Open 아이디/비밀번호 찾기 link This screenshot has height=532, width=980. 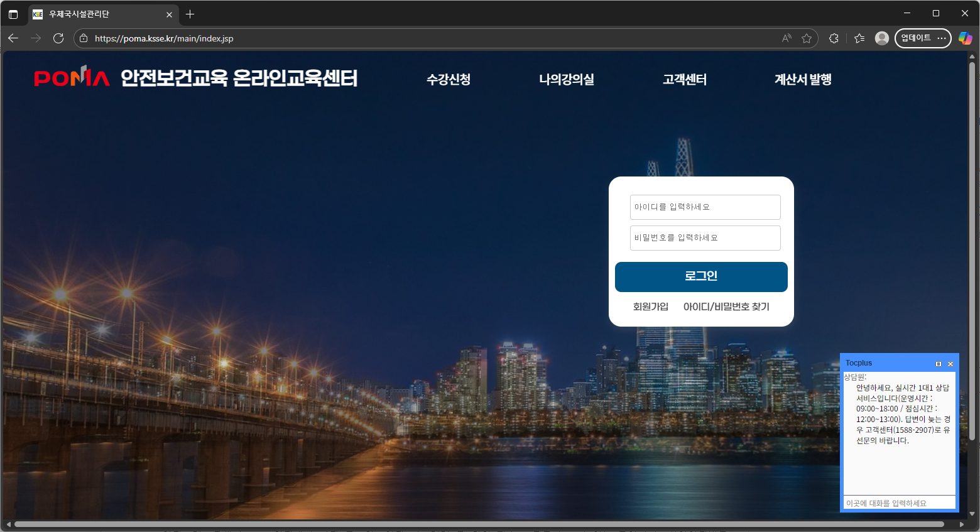pos(726,307)
